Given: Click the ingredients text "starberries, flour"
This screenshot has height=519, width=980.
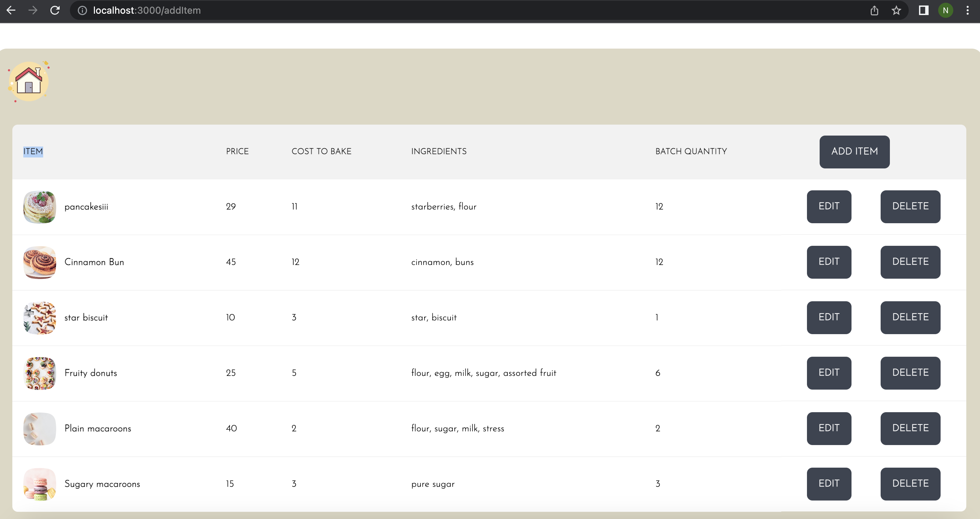Looking at the screenshot, I should pos(444,206).
